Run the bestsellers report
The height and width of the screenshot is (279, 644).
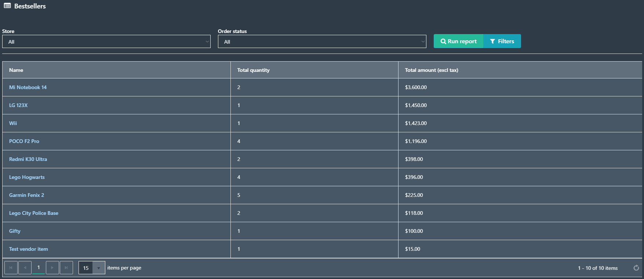458,41
